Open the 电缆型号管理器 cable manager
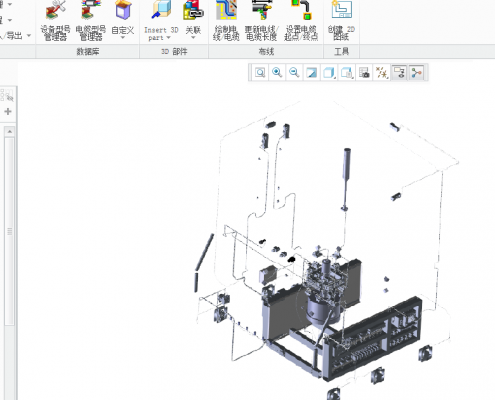The image size is (495, 400). 91,21
